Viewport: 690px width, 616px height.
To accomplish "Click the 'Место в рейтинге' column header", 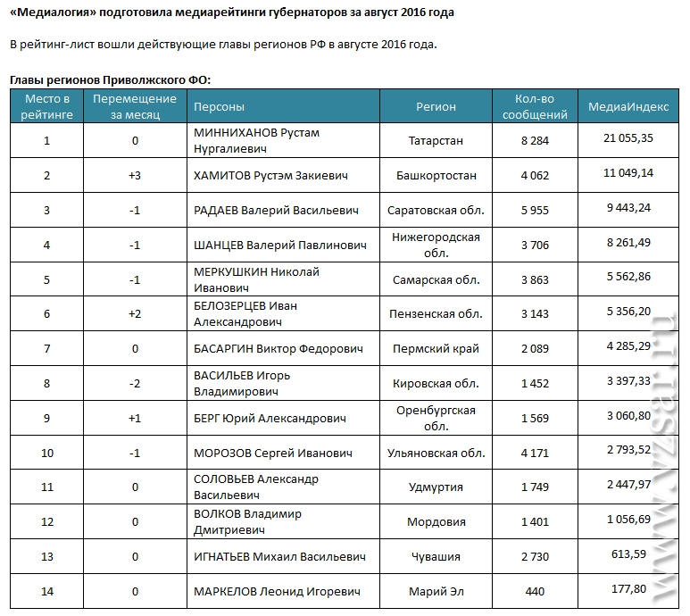I will [46, 106].
